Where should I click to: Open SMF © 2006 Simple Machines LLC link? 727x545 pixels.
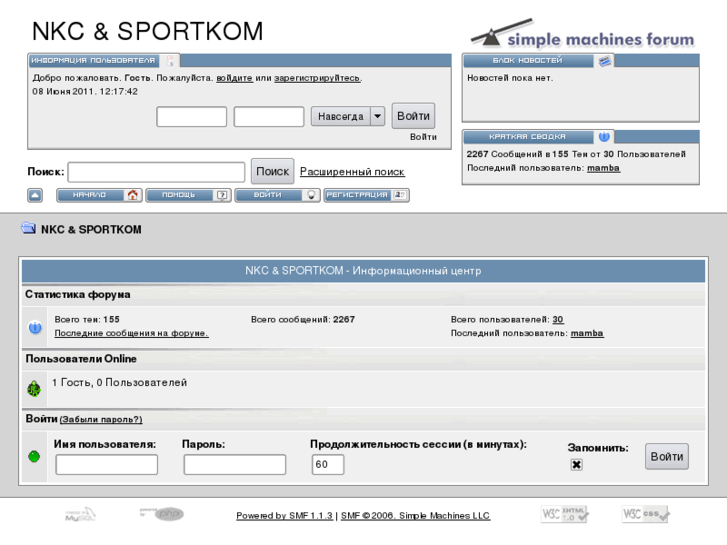(x=415, y=515)
